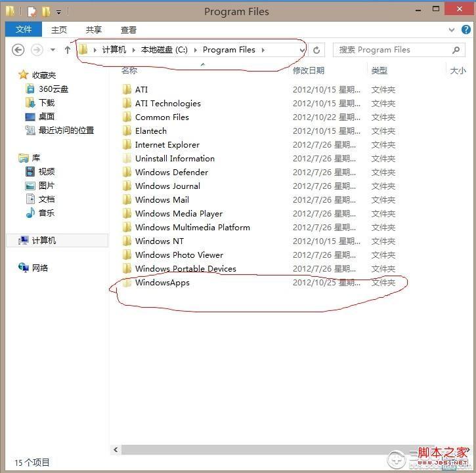
Task: Open the 文档 library
Action: (x=47, y=199)
